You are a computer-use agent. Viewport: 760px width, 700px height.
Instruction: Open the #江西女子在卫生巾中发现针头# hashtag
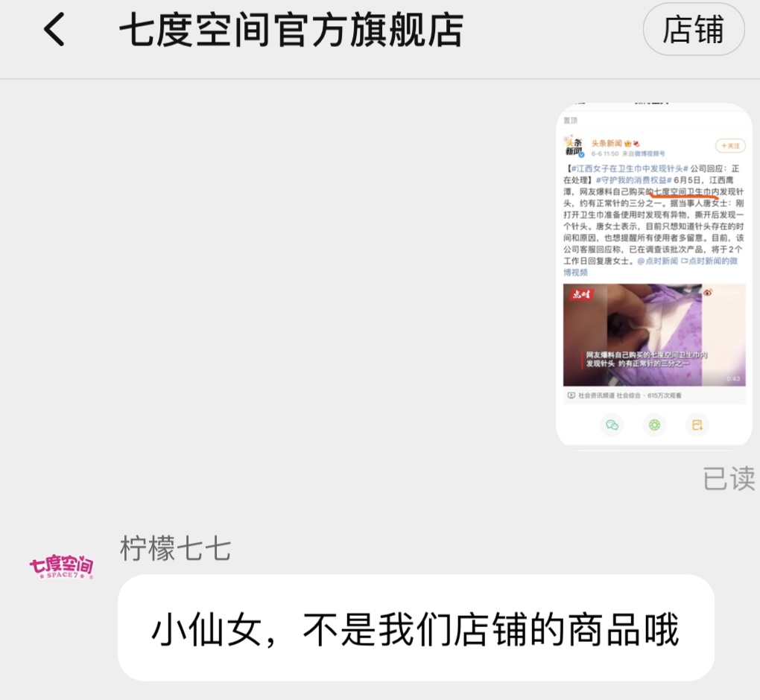(x=630, y=168)
